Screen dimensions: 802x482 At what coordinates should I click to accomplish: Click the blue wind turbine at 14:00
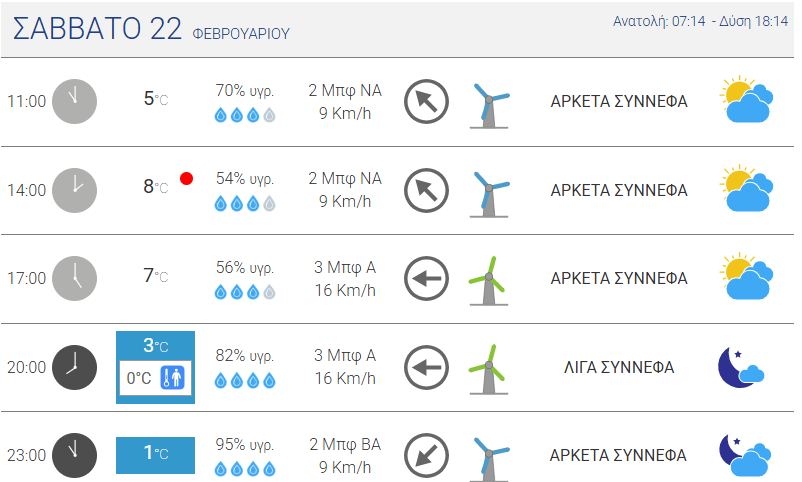pyautogui.click(x=489, y=193)
